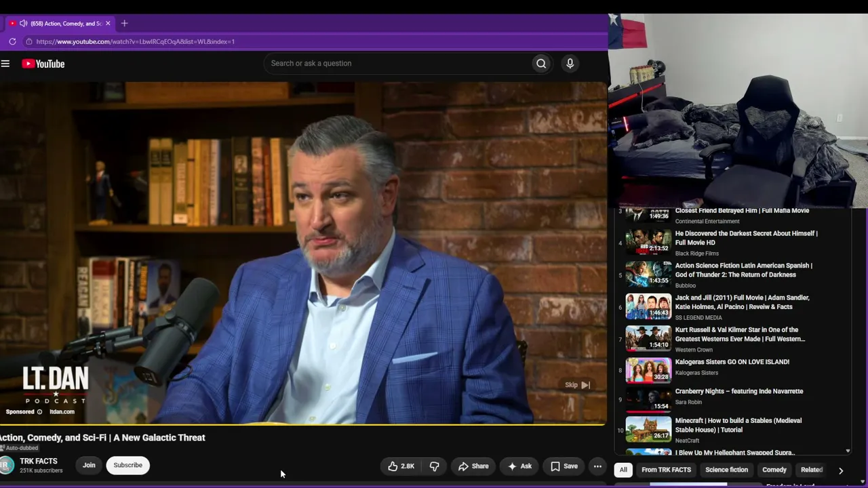Open the YouTube hamburger guide menu
This screenshot has width=868, height=488.
[5, 64]
